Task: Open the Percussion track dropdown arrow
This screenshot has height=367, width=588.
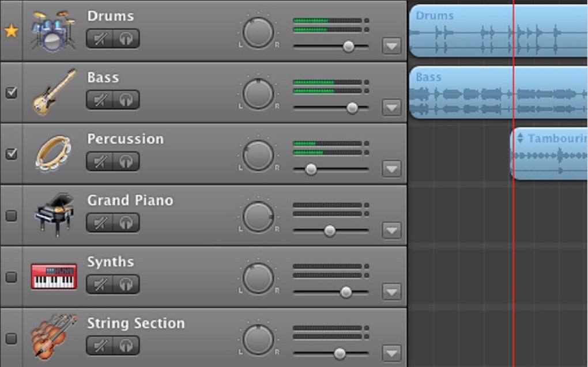Action: [x=391, y=169]
